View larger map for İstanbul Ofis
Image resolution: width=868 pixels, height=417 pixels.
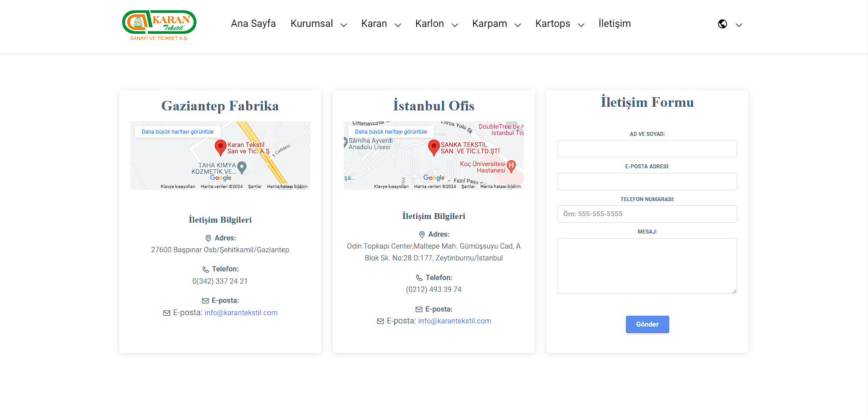point(391,132)
